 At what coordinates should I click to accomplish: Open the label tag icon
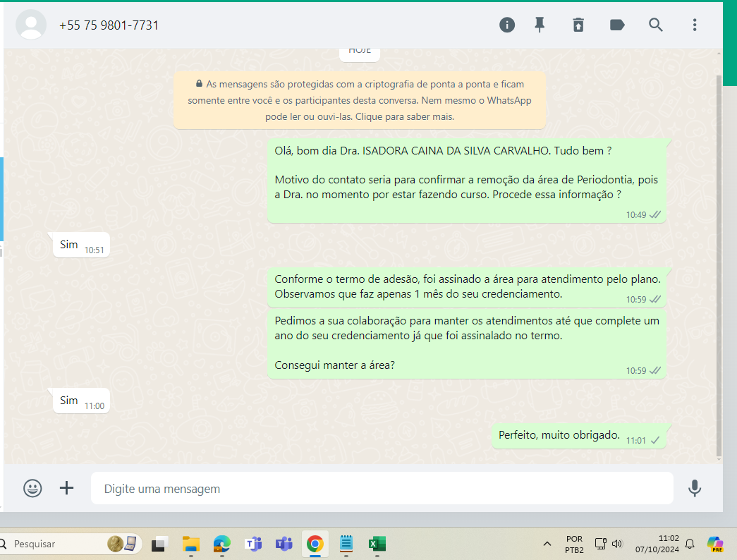pos(617,25)
